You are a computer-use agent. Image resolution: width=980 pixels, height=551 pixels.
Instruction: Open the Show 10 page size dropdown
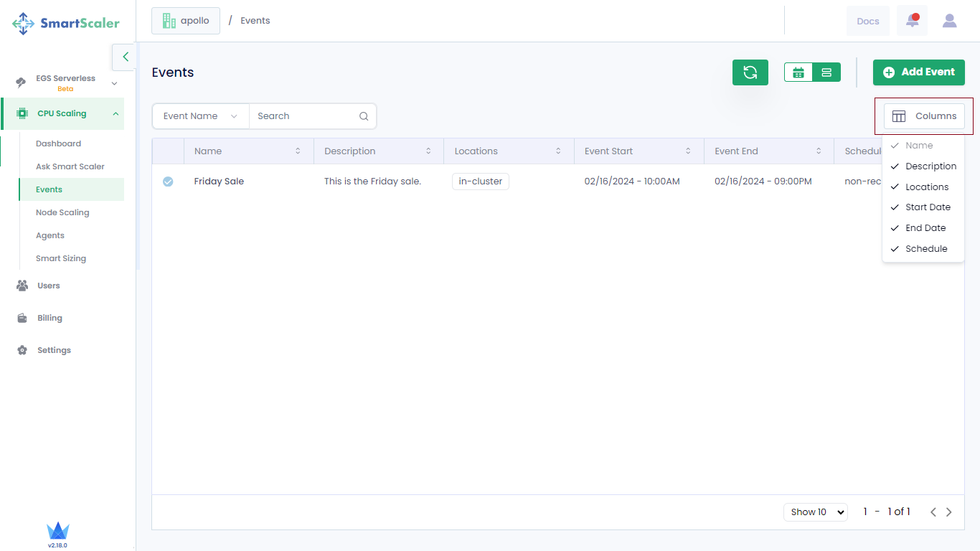(815, 512)
